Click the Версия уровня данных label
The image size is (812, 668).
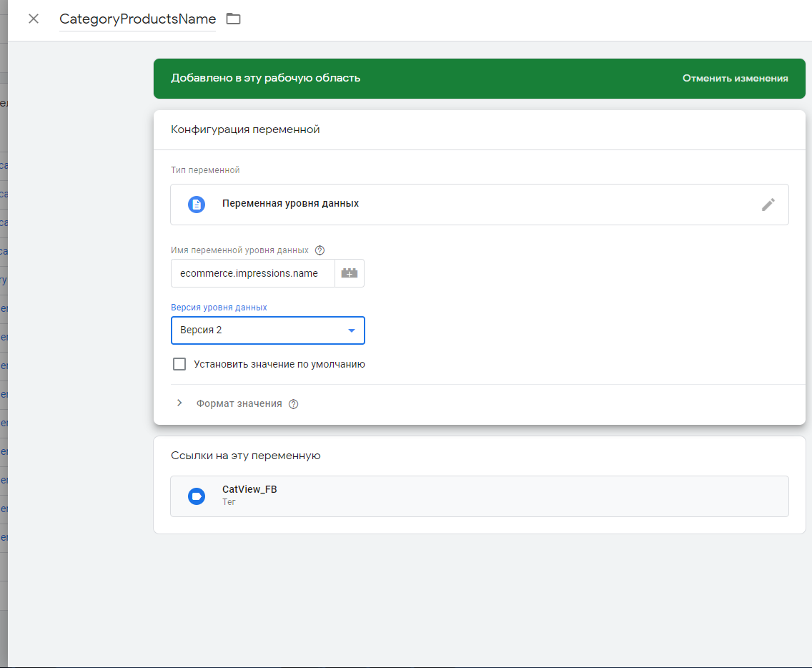click(x=219, y=308)
